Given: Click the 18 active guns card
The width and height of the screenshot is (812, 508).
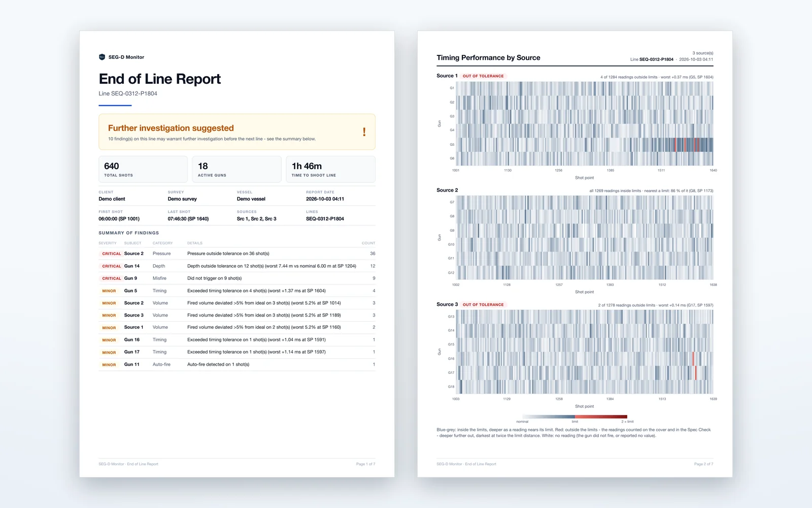Looking at the screenshot, I should coord(237,169).
